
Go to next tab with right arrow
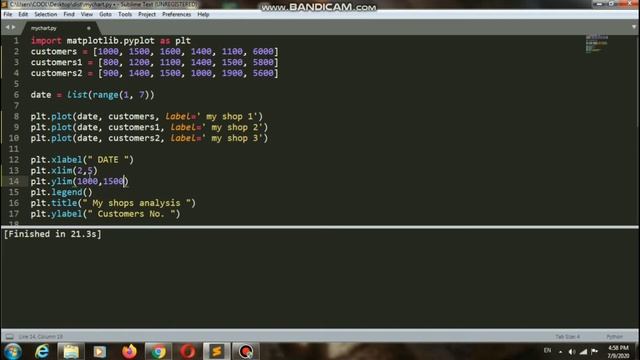[x=13, y=27]
